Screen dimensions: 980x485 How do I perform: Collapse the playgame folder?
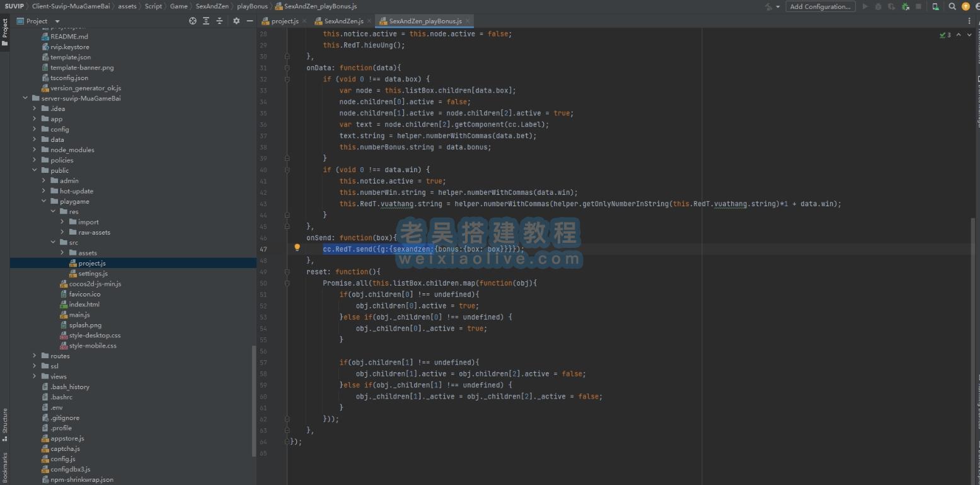coord(44,201)
